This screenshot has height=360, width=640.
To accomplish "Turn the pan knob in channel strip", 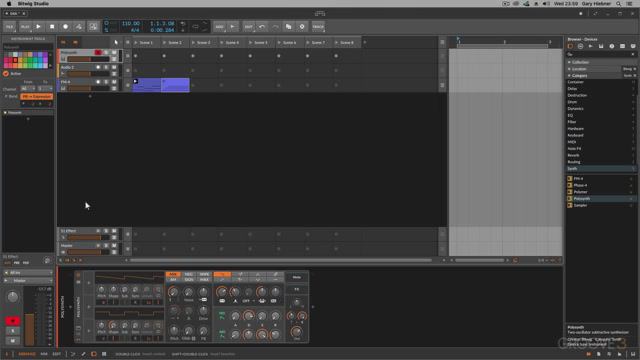I will pos(13,297).
